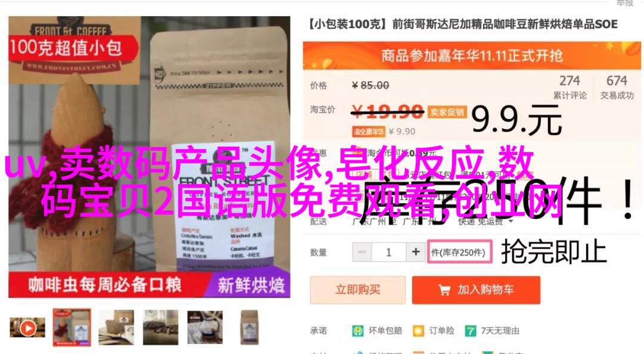The image size is (644, 354).
Task: Click the quantity input field showing 1
Action: point(389,251)
